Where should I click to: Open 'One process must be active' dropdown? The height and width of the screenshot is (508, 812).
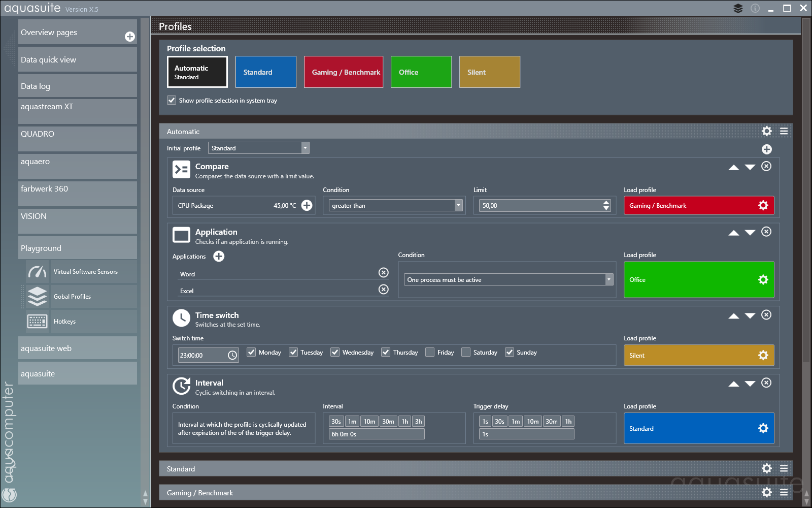(x=509, y=279)
